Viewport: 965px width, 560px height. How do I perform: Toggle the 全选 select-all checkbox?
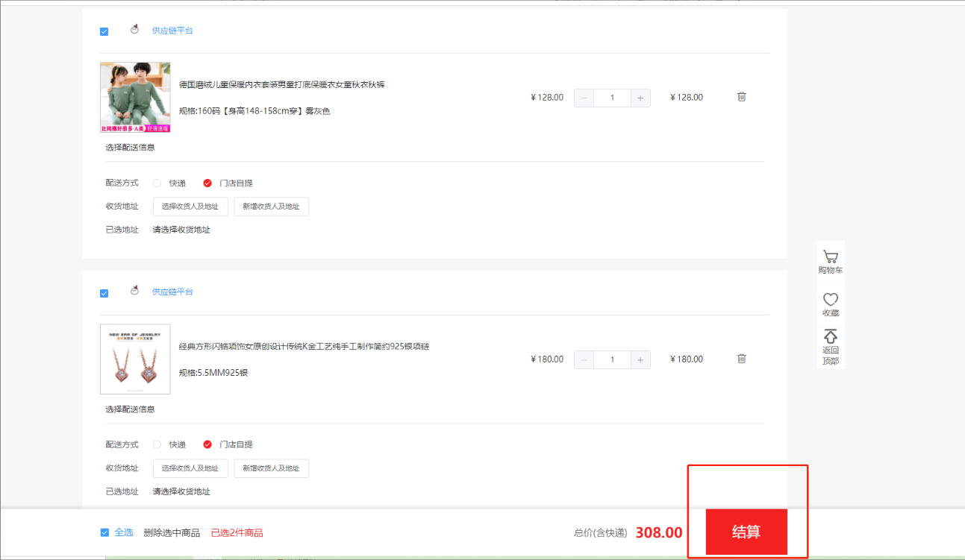tap(104, 532)
